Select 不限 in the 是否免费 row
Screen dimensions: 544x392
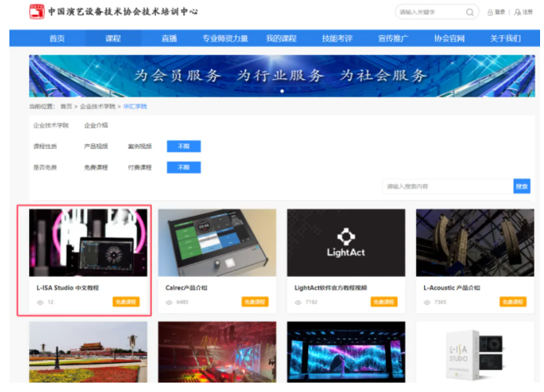coord(183,168)
